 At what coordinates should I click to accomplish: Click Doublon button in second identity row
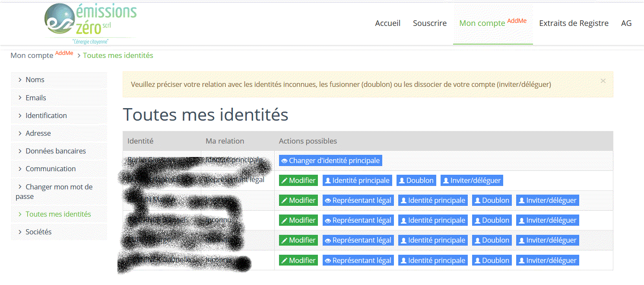[x=416, y=180]
